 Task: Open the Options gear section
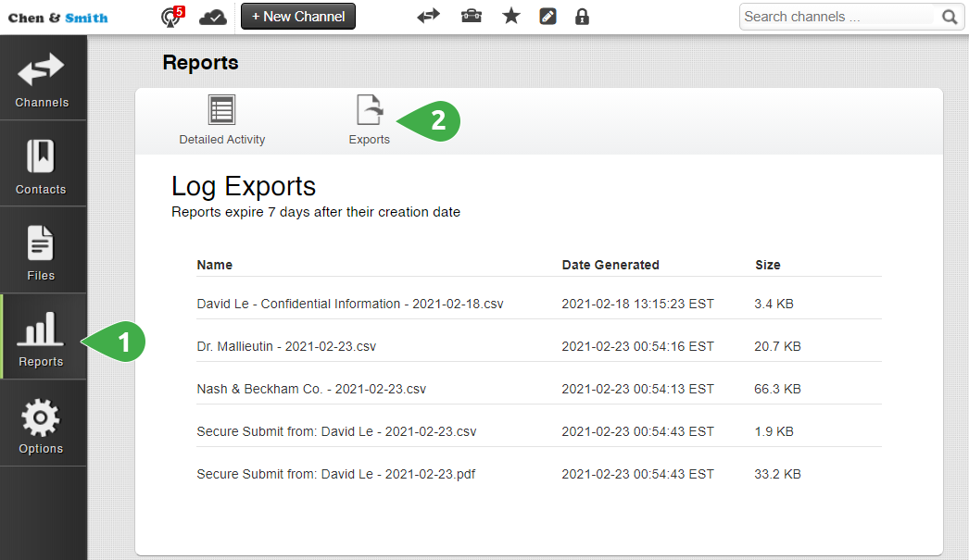43,424
